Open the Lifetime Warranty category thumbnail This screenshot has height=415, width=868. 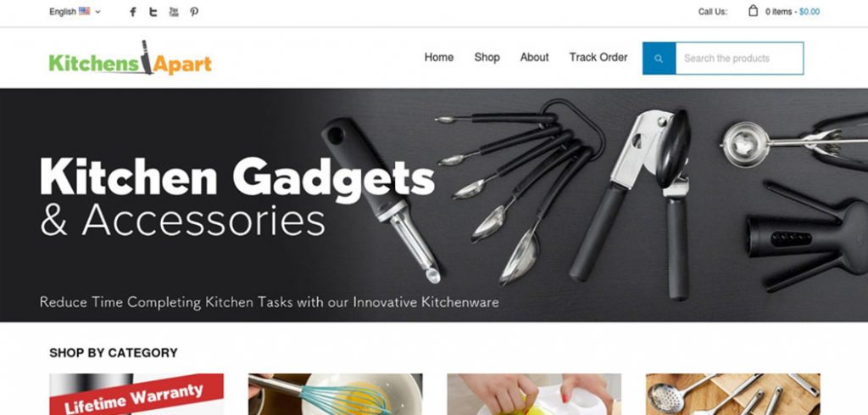pos(136,394)
